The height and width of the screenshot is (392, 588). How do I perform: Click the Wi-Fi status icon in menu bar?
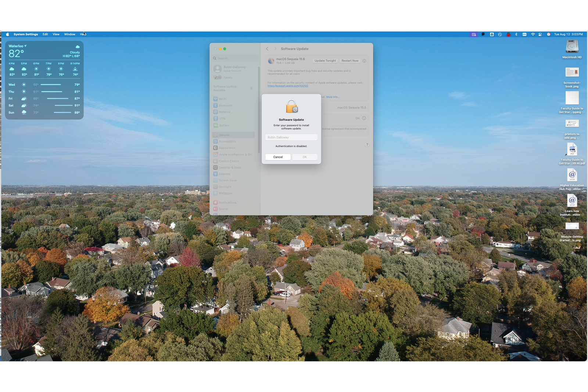[x=533, y=34]
